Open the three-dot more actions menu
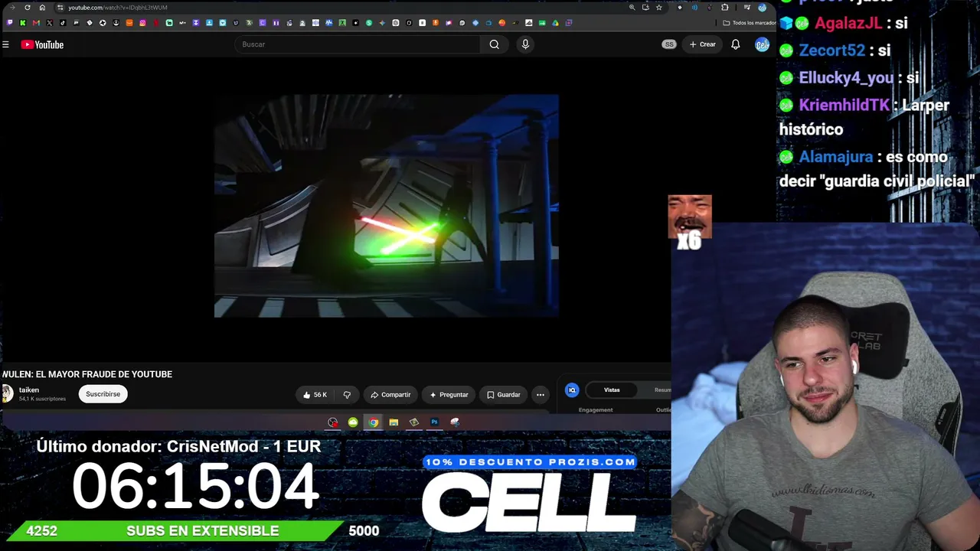This screenshot has height=551, width=980. point(541,395)
